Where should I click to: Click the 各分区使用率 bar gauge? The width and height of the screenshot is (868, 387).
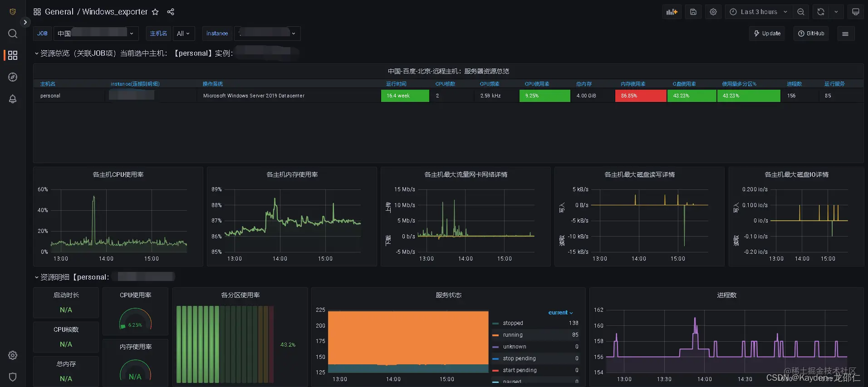pos(225,344)
